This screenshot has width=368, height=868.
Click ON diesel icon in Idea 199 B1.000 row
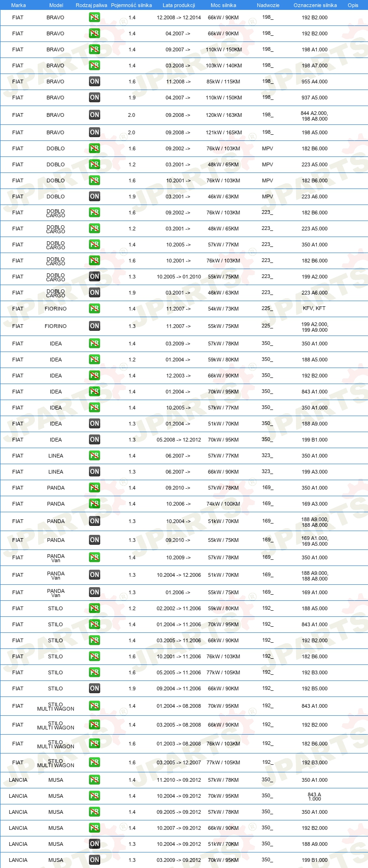click(x=95, y=440)
